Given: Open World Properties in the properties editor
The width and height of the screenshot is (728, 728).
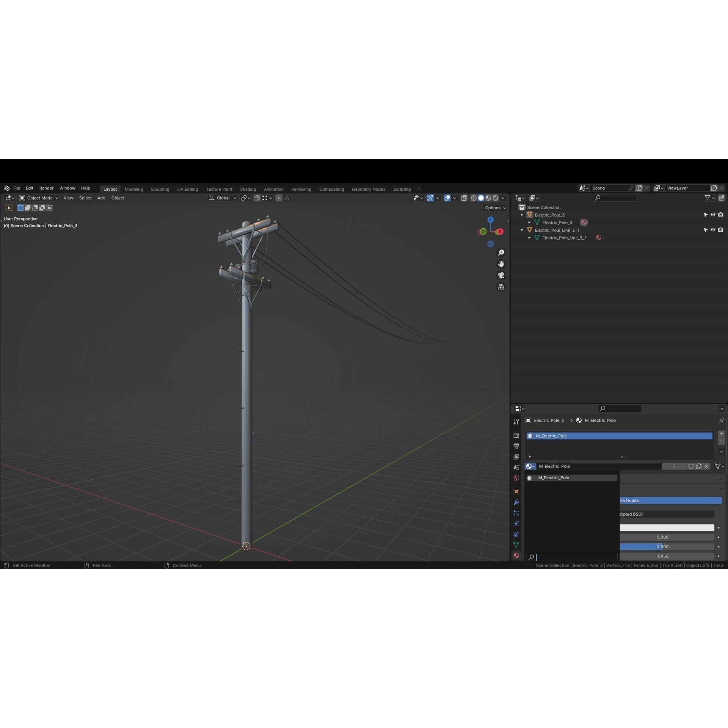Looking at the screenshot, I should 516,478.
